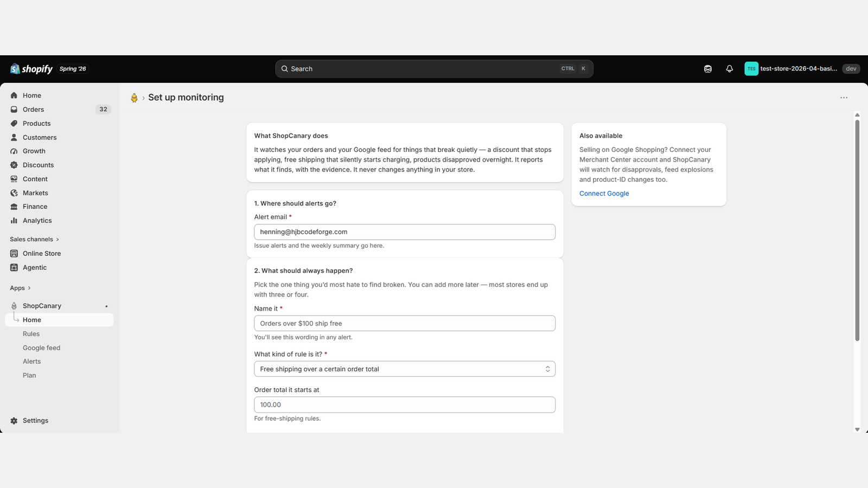
Task: Click the Online Store icon
Action: pos(14,254)
